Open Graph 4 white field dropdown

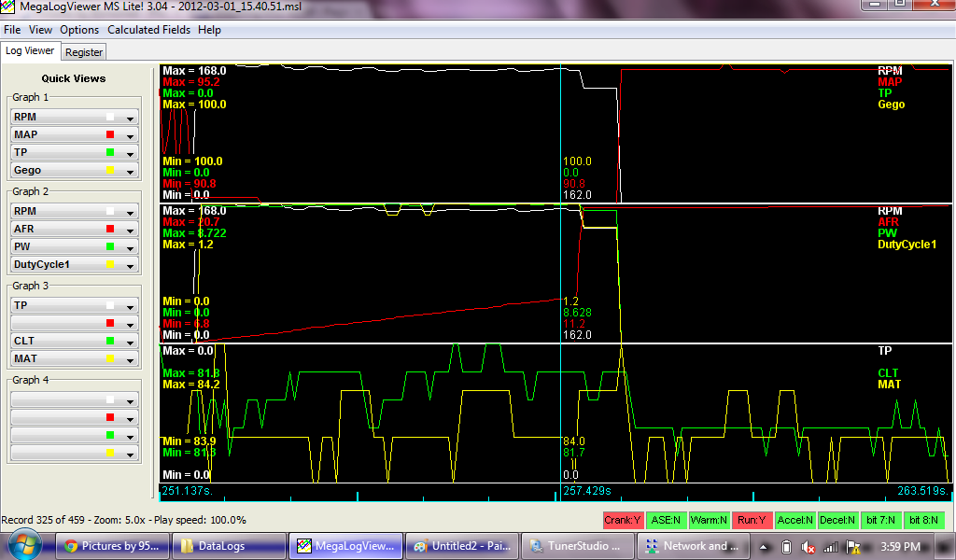click(75, 399)
